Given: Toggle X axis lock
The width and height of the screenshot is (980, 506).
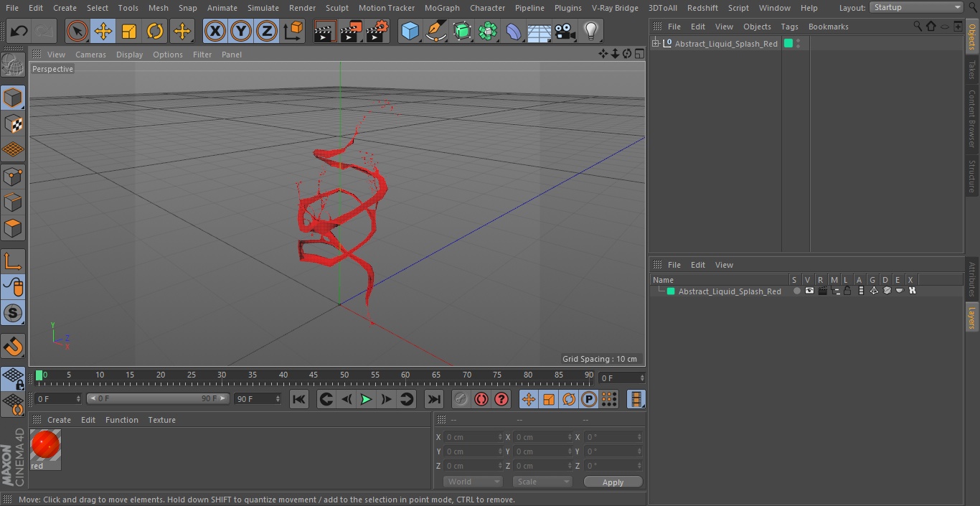Looking at the screenshot, I should coord(215,31).
